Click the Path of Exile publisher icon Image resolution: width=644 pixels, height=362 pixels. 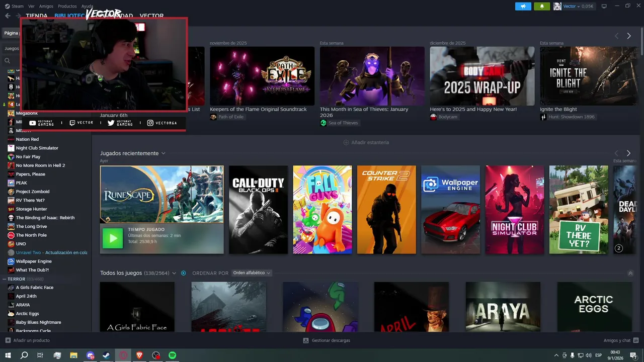coord(213,117)
